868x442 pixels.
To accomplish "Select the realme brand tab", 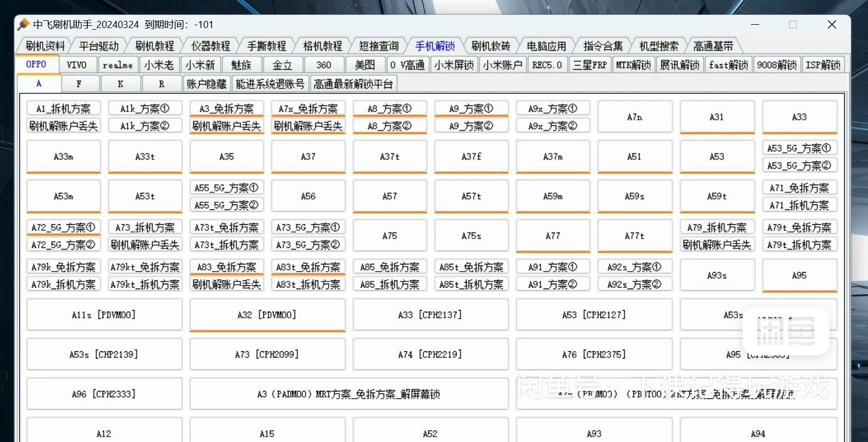I will tap(118, 65).
